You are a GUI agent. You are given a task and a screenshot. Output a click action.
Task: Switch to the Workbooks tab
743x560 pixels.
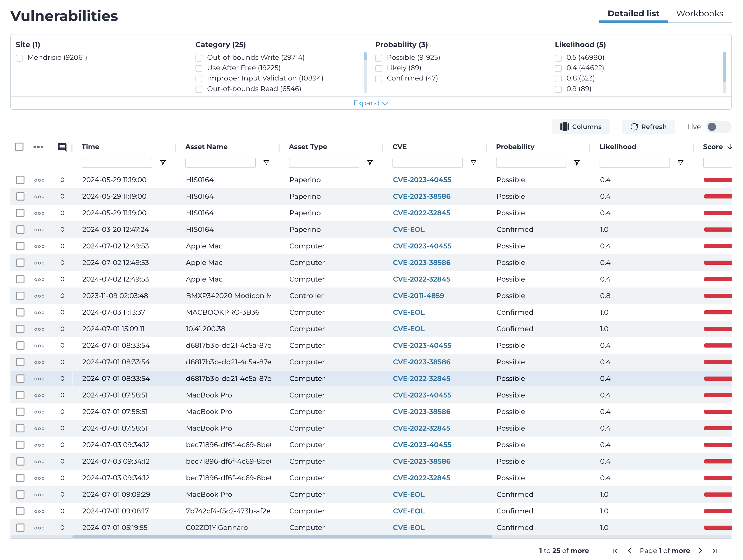700,13
